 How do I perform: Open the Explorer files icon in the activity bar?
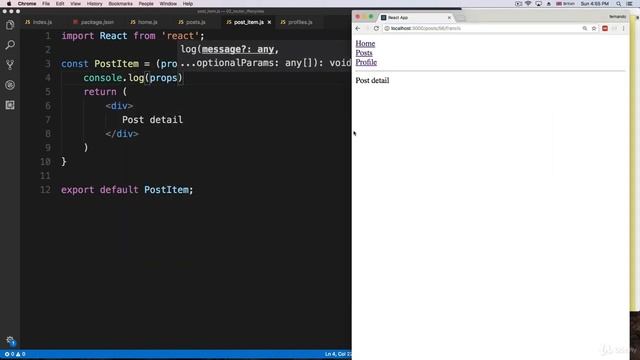(10, 25)
